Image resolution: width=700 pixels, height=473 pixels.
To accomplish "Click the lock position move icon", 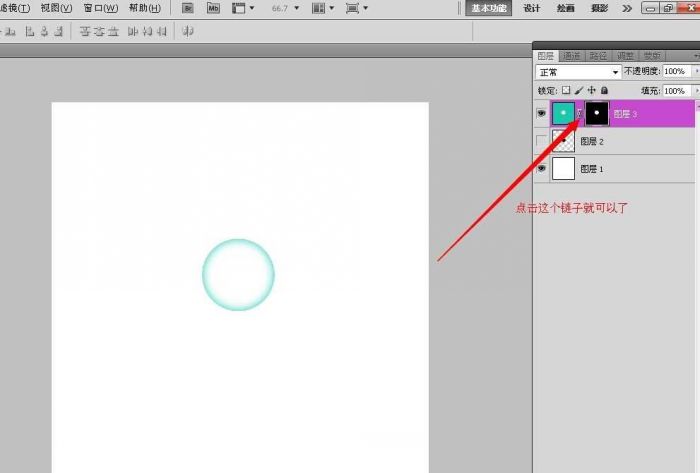I will (x=591, y=90).
